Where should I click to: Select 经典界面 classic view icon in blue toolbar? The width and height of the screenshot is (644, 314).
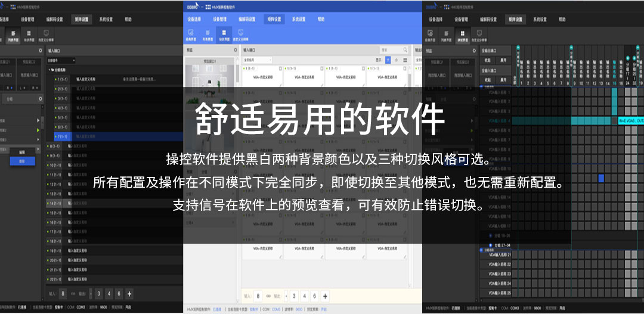pos(192,35)
